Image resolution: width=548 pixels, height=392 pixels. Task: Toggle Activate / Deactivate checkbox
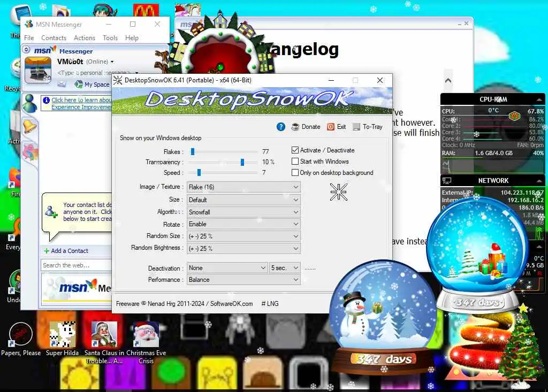coord(295,150)
